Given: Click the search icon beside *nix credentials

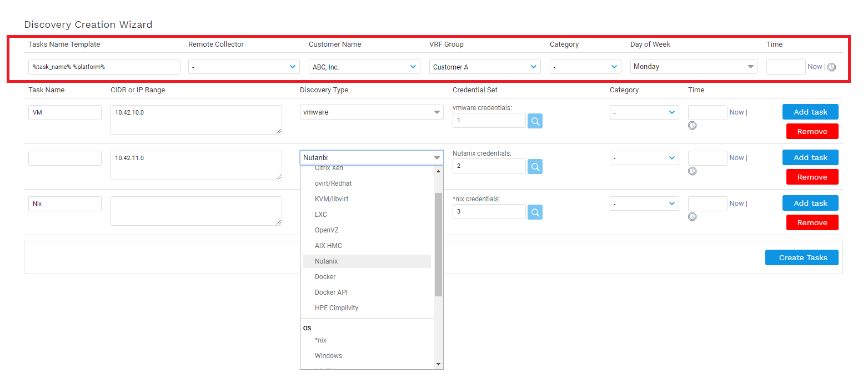Looking at the screenshot, I should click(535, 212).
